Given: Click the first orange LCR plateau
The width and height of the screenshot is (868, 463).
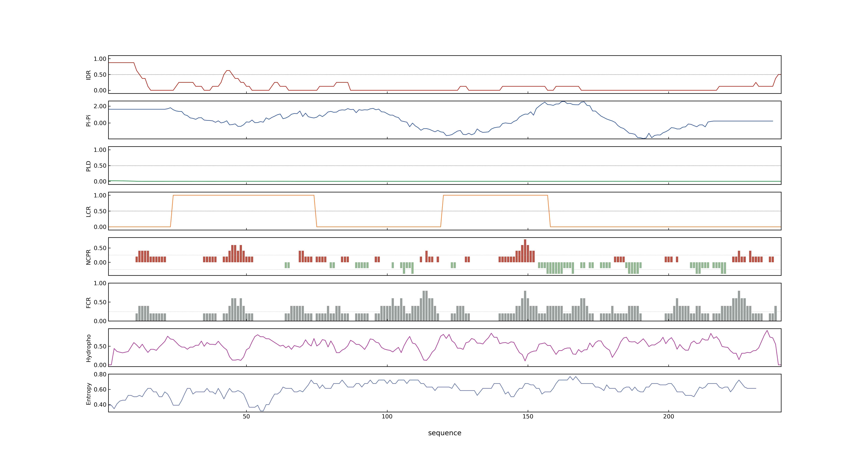Looking at the screenshot, I should 243,195.
